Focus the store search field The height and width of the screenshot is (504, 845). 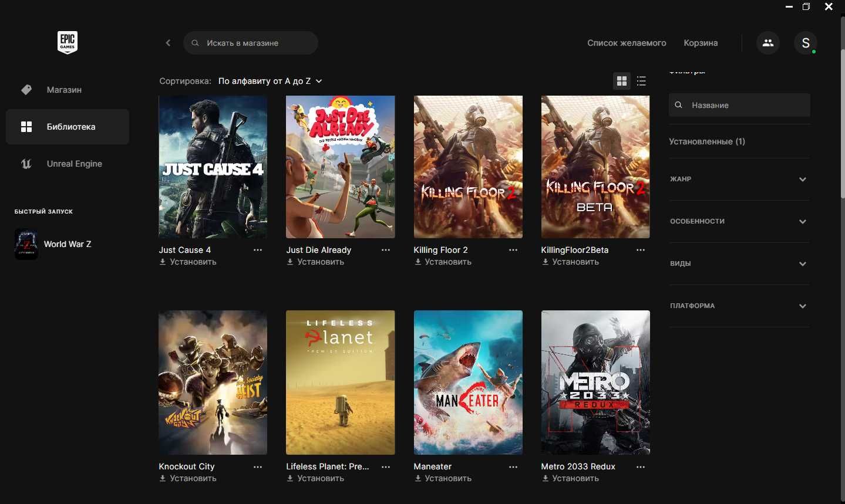click(x=251, y=43)
